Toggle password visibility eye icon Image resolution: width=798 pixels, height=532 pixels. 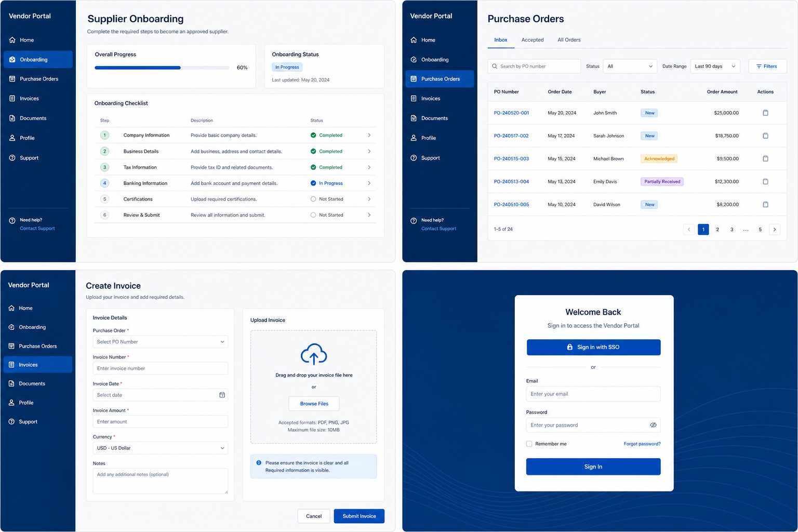(x=653, y=425)
